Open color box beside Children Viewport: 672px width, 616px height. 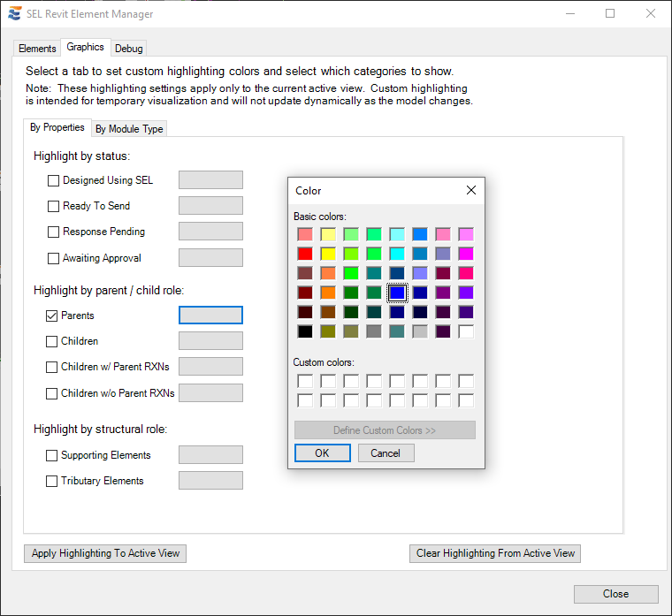(210, 341)
